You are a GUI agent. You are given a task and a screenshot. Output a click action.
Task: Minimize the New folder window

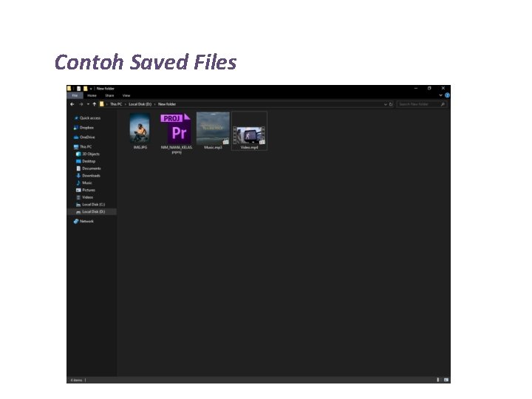416,88
